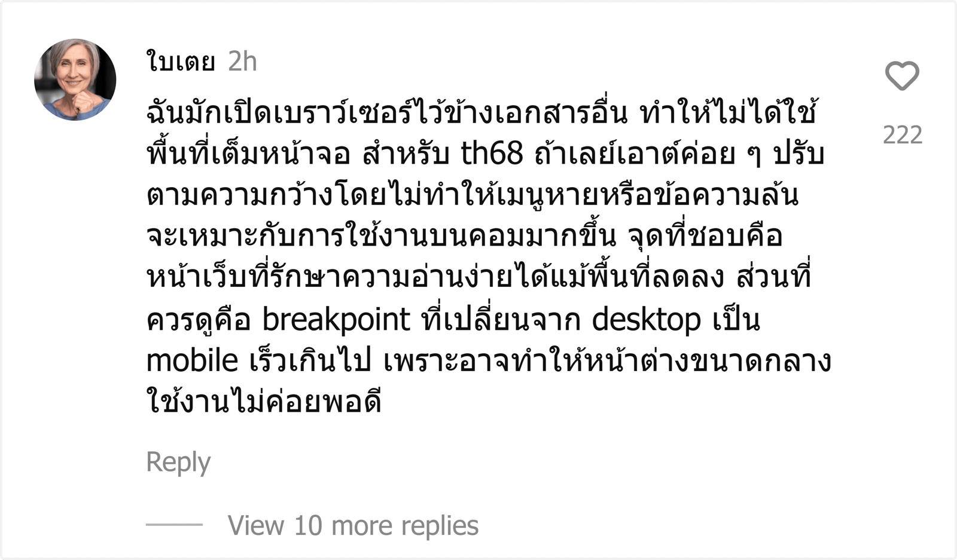Viewport: 957px width, 560px height.
Task: Click the divider line before View replies
Action: [175, 525]
